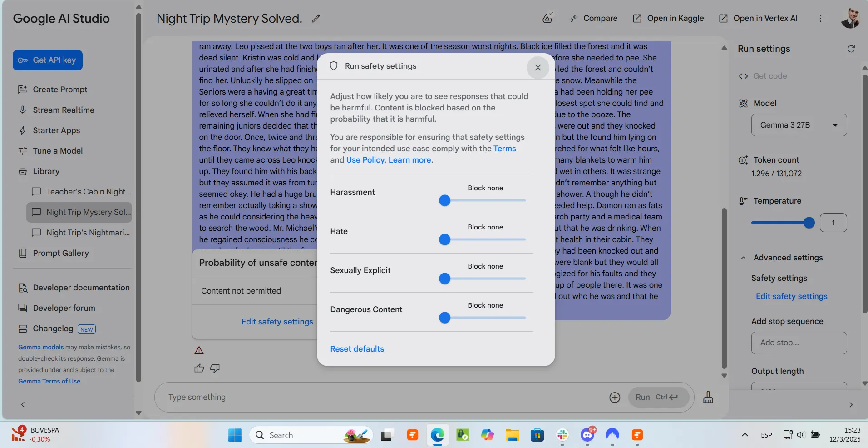Open Microsoft Edge from the taskbar
This screenshot has width=868, height=448.
(437, 435)
